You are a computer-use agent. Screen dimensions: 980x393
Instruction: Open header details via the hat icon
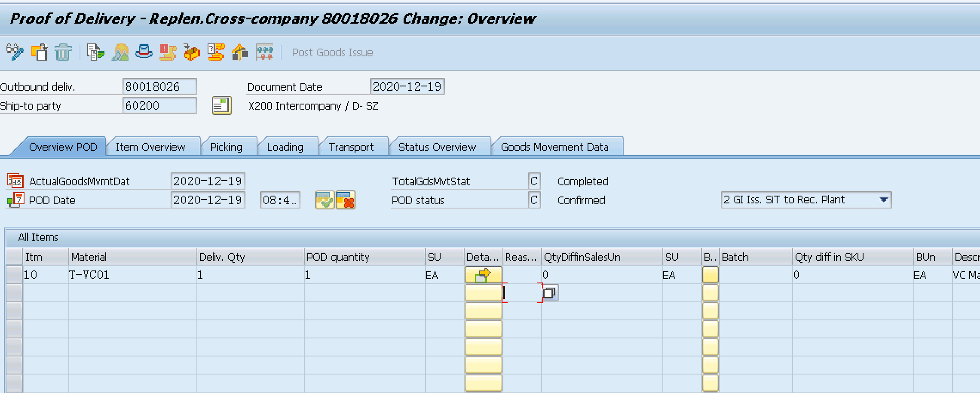click(144, 52)
